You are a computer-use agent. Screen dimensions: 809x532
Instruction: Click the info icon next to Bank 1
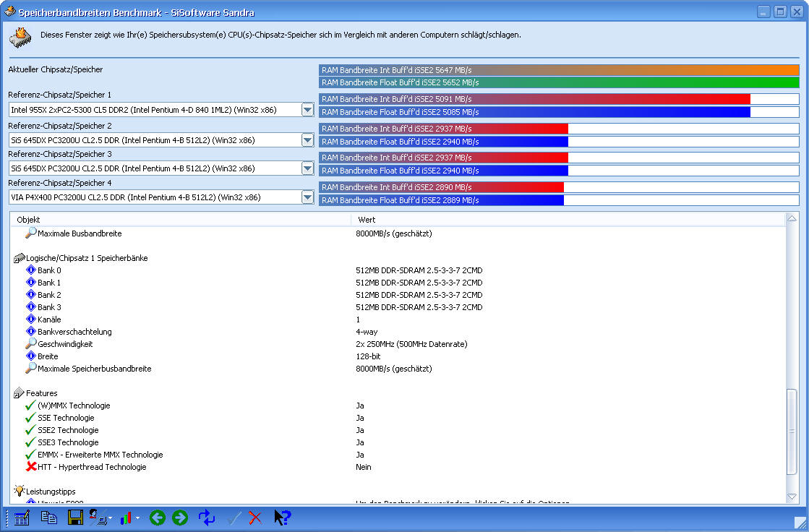pyautogui.click(x=31, y=282)
